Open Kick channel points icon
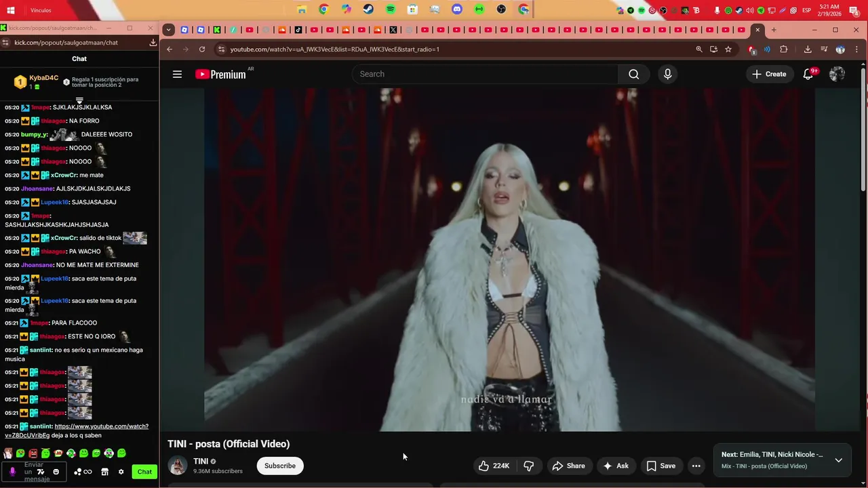The image size is (868, 488). coord(83,472)
